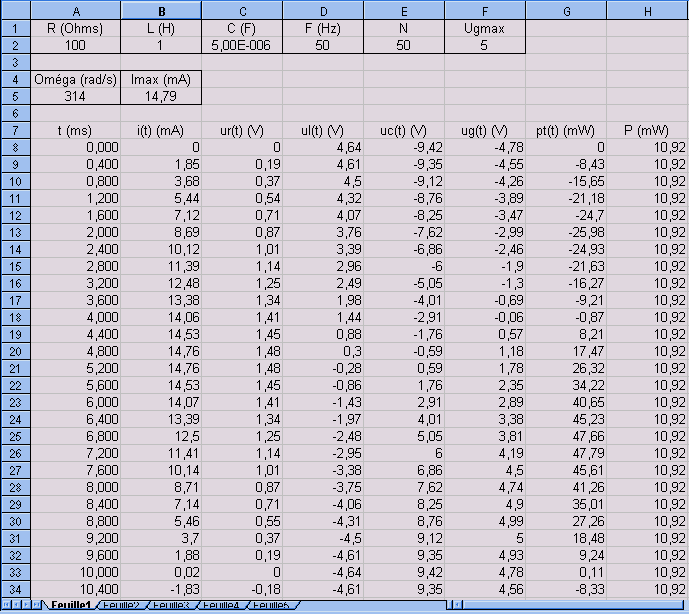The height and width of the screenshot is (614, 689).
Task: Open the Feuille3 sheet tab
Action: pyautogui.click(x=173, y=606)
